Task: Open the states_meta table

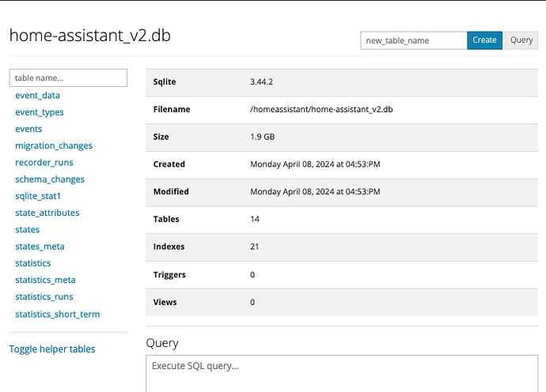Action: [x=40, y=247]
